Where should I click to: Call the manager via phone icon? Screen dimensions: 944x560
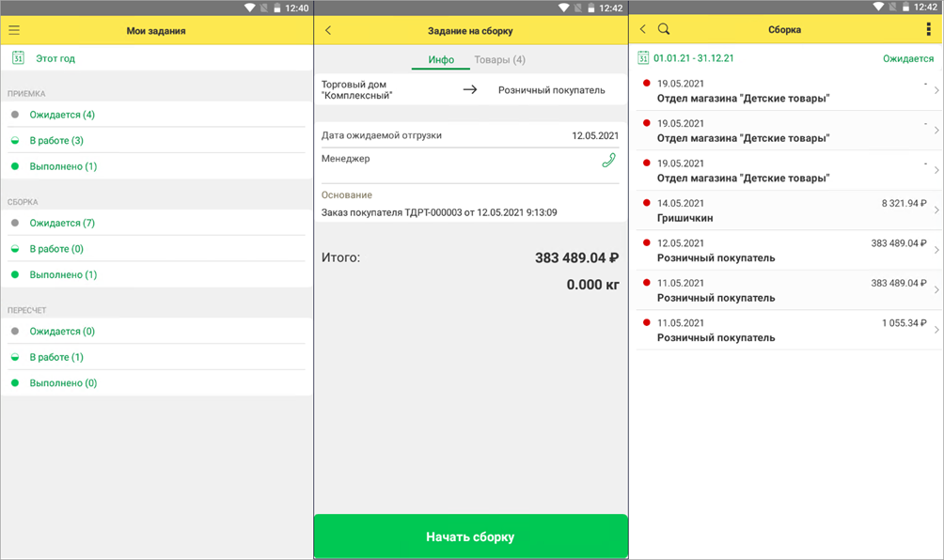[x=608, y=161]
